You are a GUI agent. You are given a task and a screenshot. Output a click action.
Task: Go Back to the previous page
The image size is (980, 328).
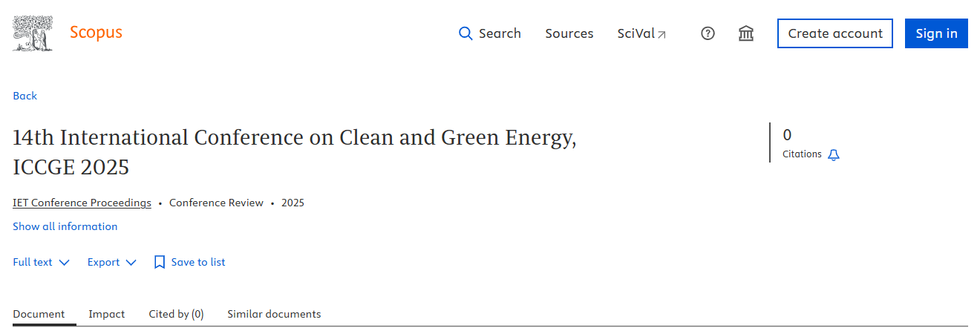click(24, 96)
